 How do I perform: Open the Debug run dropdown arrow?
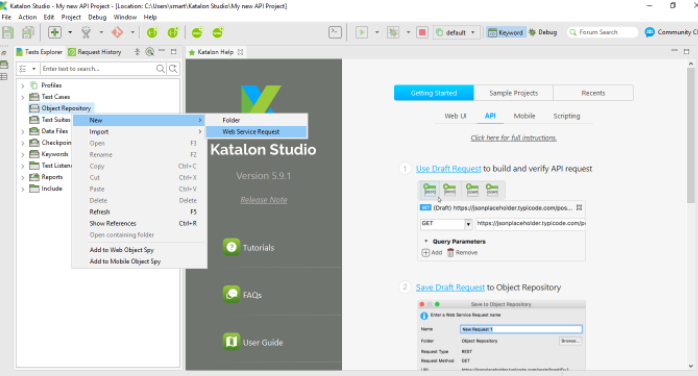(408, 32)
